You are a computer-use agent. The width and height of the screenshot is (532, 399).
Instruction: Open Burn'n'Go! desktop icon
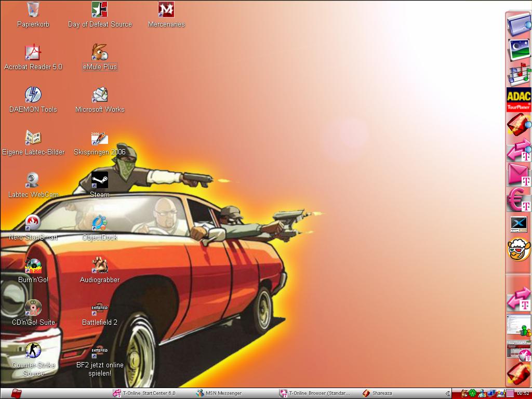[33, 270]
